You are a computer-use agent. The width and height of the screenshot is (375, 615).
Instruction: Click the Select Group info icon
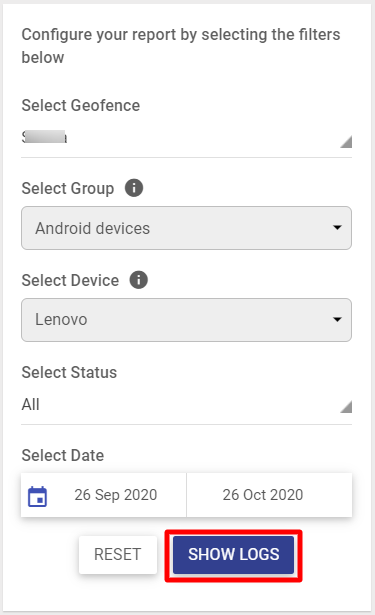click(x=134, y=188)
